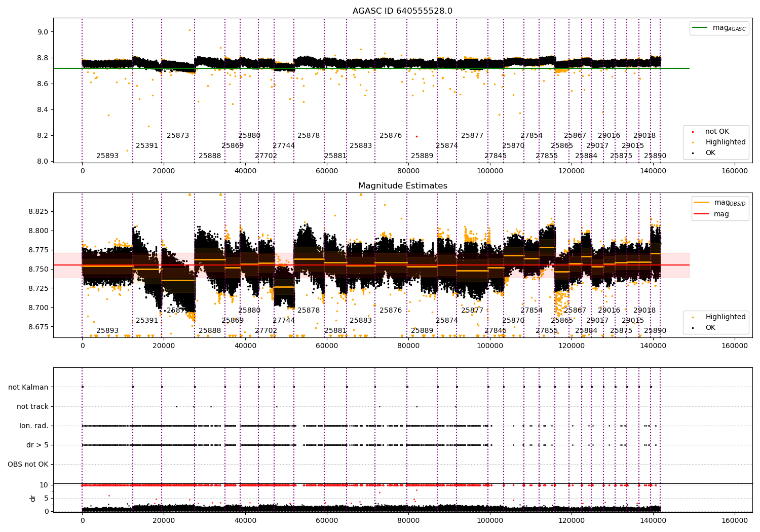Image resolution: width=760 pixels, height=532 pixels.
Task: Click OBSID label 25881 in top plot
Action: coord(335,156)
